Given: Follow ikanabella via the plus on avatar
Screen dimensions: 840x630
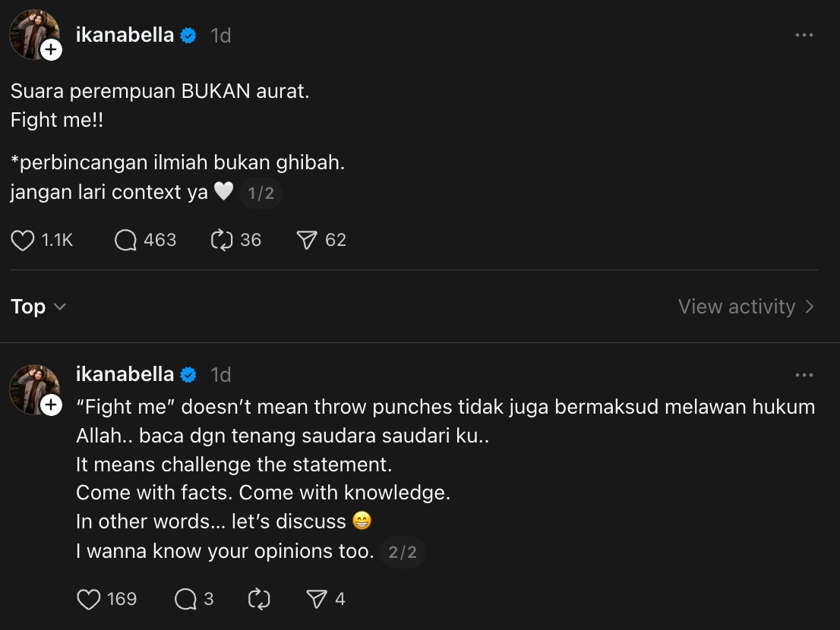Looking at the screenshot, I should point(51,49).
